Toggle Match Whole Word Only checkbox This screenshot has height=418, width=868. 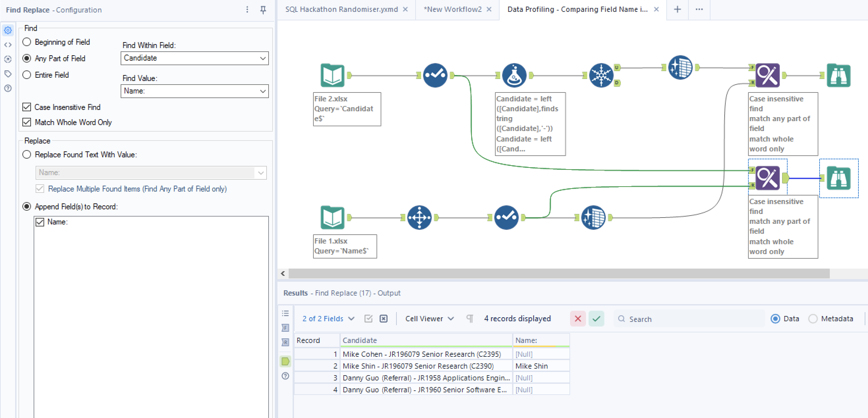pos(27,122)
